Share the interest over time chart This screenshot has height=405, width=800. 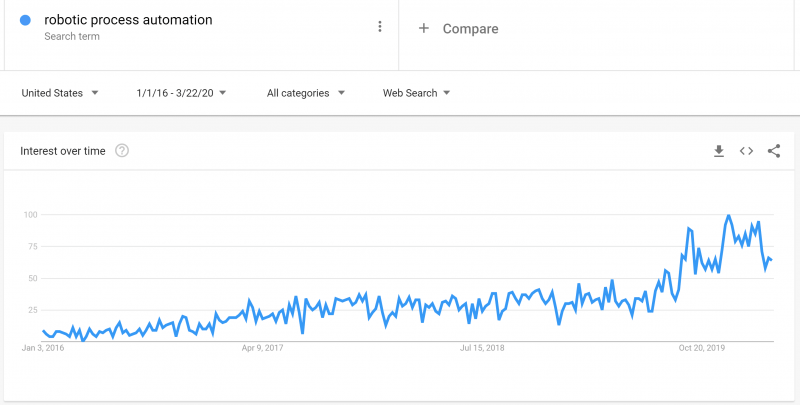click(774, 151)
